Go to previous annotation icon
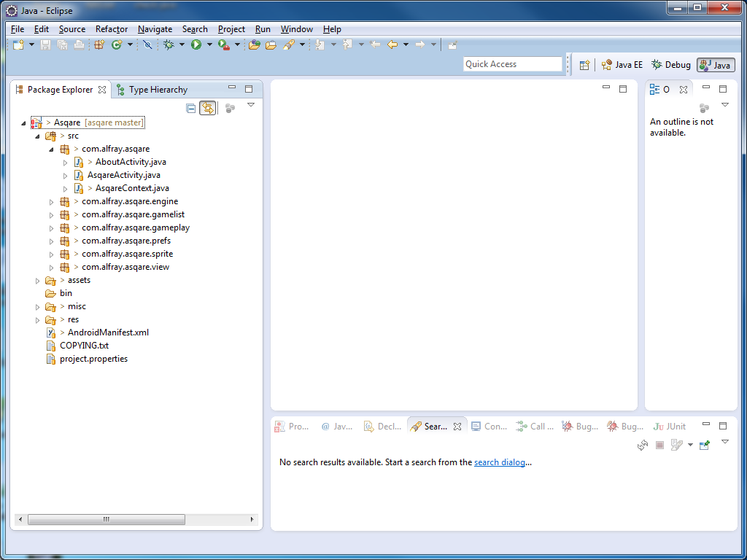The image size is (747, 560). [347, 44]
